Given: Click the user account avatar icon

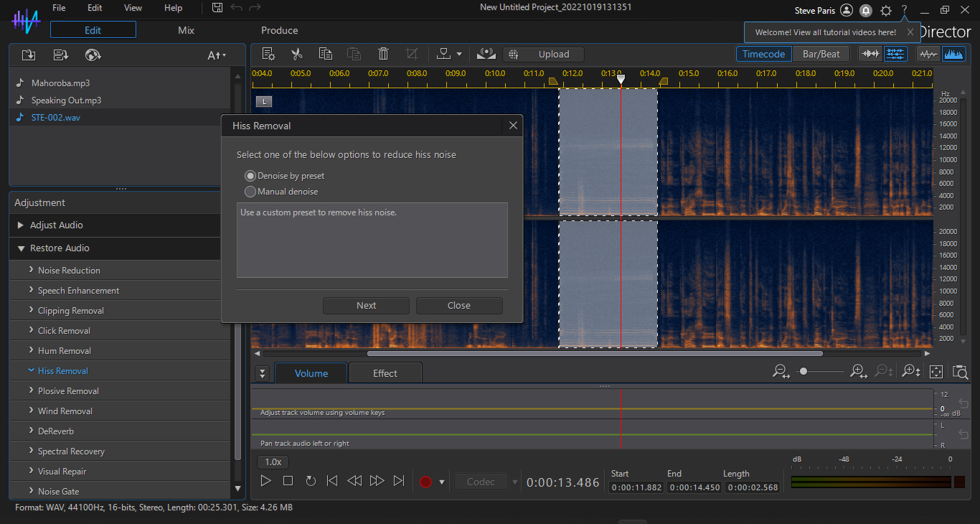Looking at the screenshot, I should pos(847,10).
